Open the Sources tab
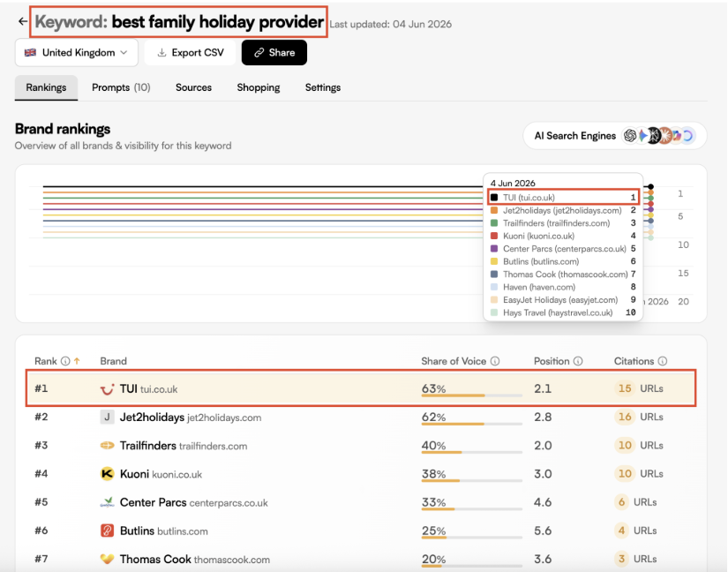 193,87
